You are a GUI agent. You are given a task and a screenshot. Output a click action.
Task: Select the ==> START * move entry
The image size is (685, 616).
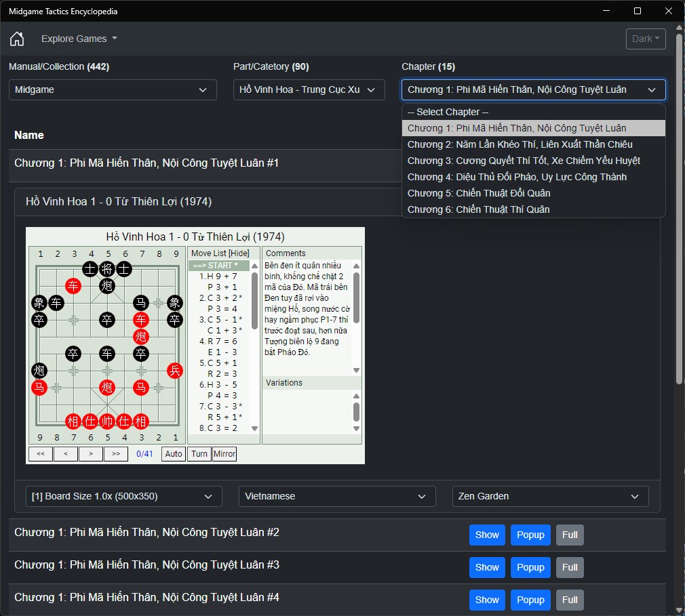[219, 266]
